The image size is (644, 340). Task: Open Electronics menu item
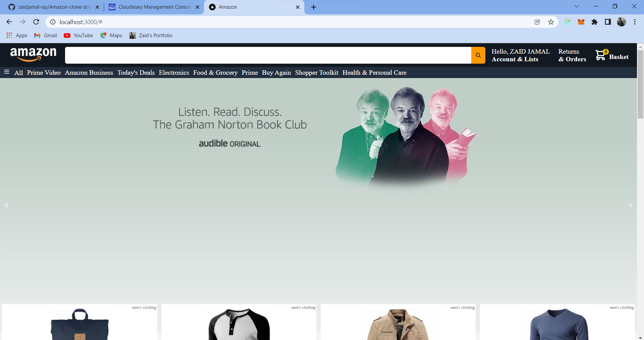point(174,72)
